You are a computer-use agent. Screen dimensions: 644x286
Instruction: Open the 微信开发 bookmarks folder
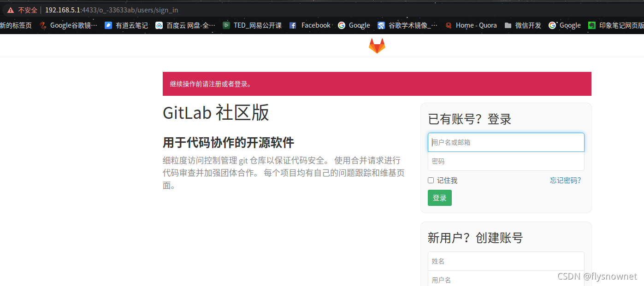[523, 25]
